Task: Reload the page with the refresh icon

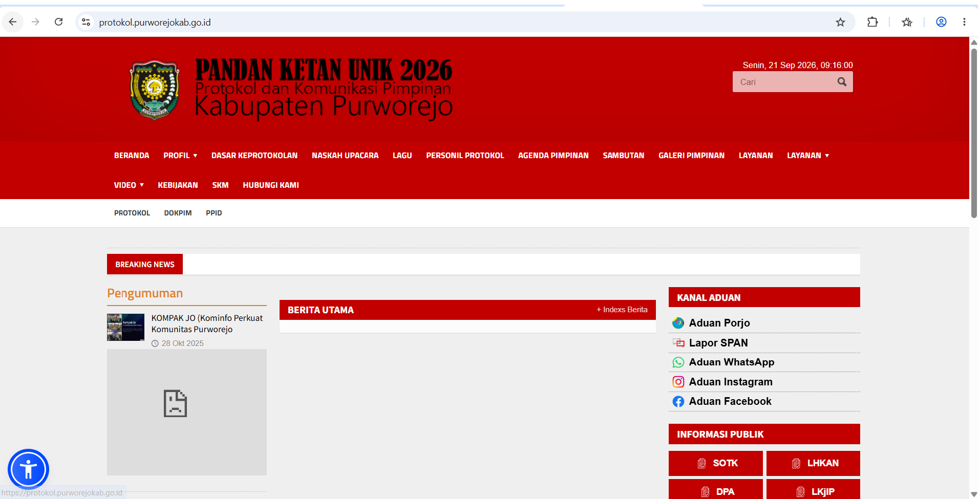Action: tap(59, 22)
